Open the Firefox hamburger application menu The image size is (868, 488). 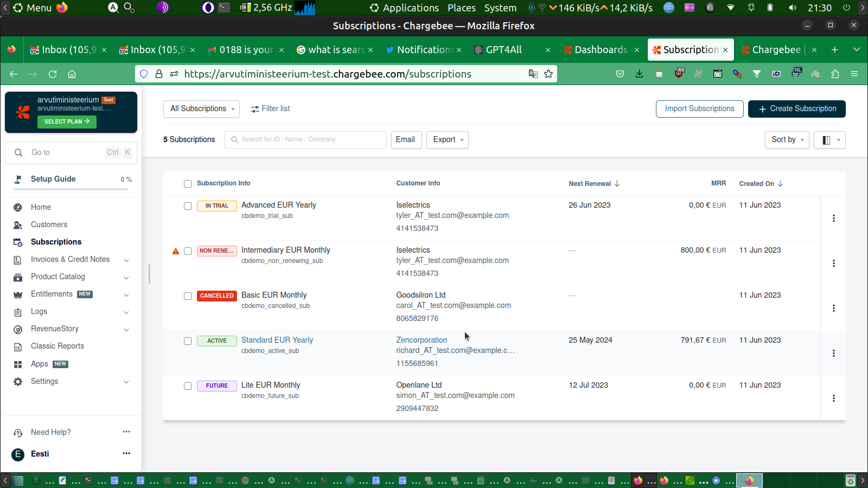click(854, 74)
